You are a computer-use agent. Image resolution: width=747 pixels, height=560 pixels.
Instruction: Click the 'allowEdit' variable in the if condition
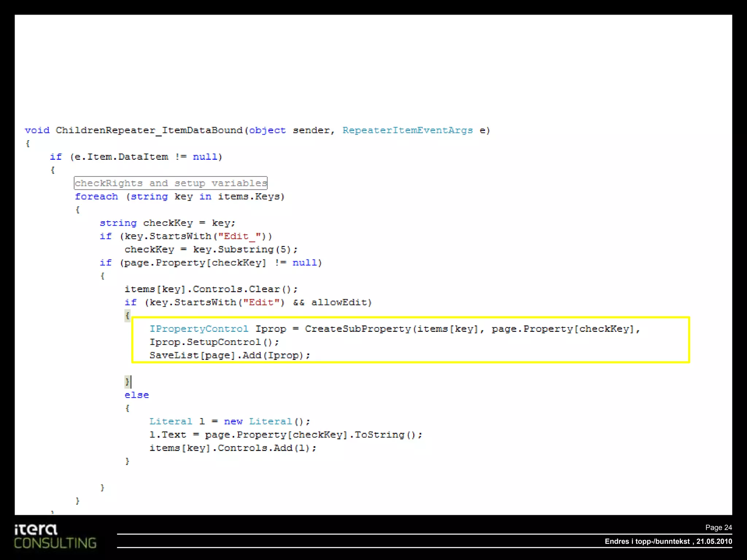(x=338, y=302)
